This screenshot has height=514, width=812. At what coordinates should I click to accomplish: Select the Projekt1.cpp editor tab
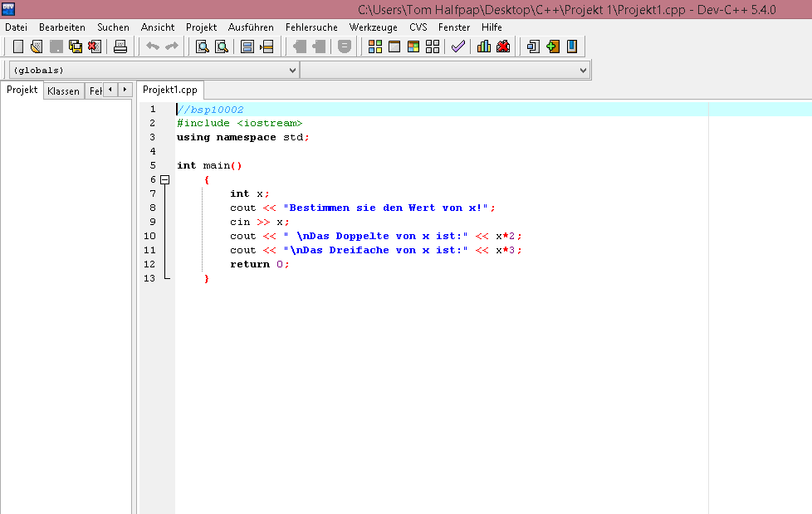click(170, 91)
